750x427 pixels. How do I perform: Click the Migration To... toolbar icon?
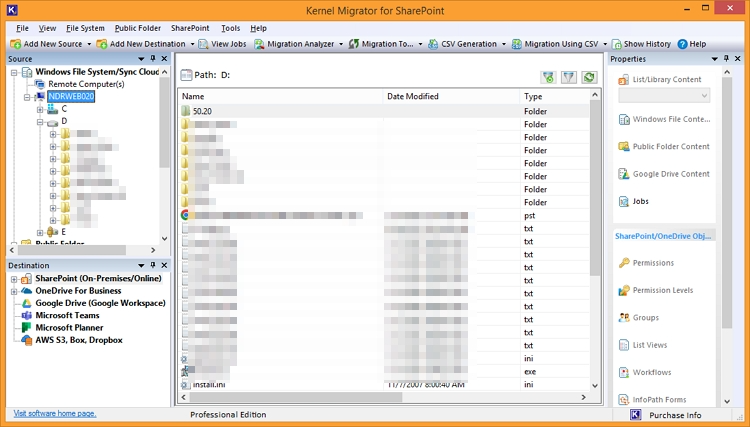click(x=354, y=44)
